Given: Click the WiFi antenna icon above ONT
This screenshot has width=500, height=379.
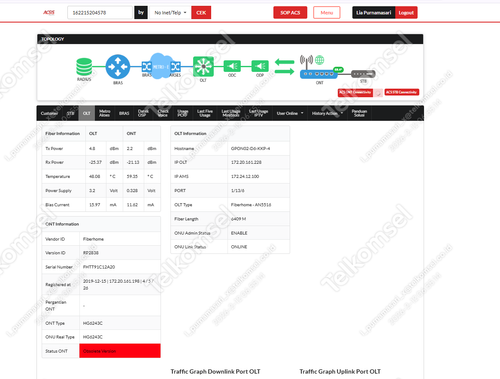Looking at the screenshot, I should pos(306,60).
